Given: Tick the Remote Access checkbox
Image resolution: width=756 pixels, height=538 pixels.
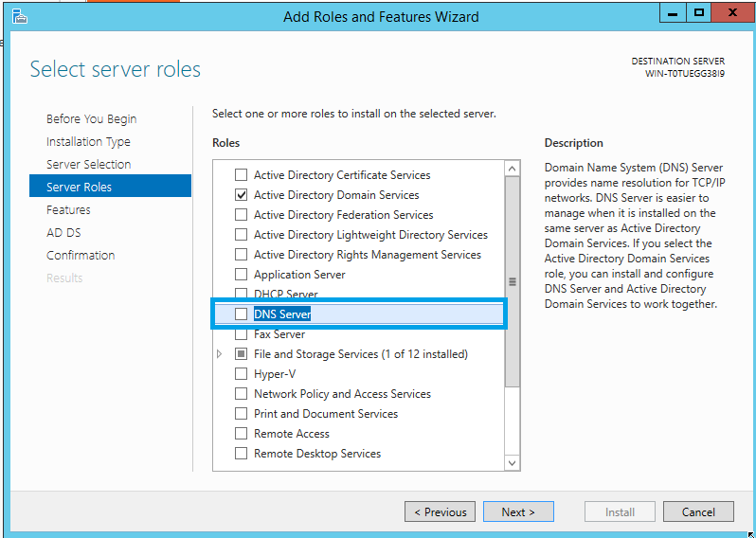Looking at the screenshot, I should (241, 434).
